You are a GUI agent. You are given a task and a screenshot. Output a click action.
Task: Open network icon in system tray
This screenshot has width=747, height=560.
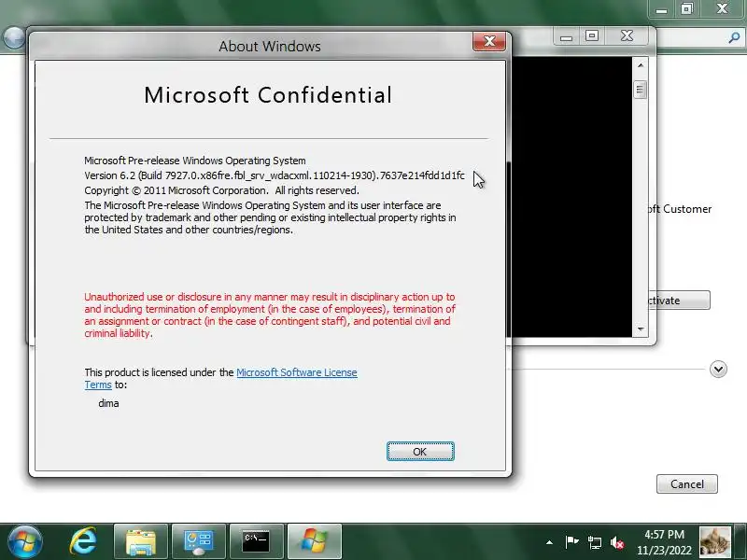(x=594, y=542)
